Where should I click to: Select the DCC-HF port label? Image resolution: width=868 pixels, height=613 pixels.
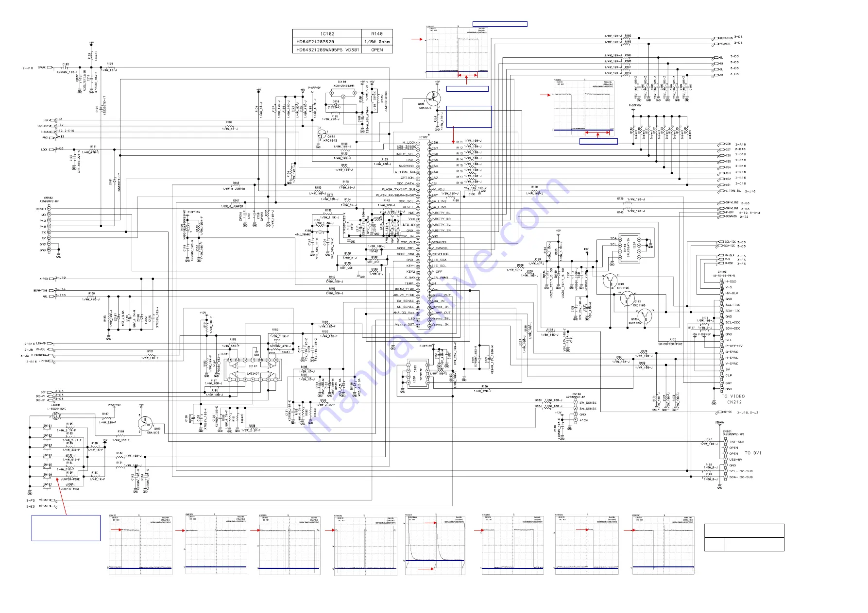point(40,400)
